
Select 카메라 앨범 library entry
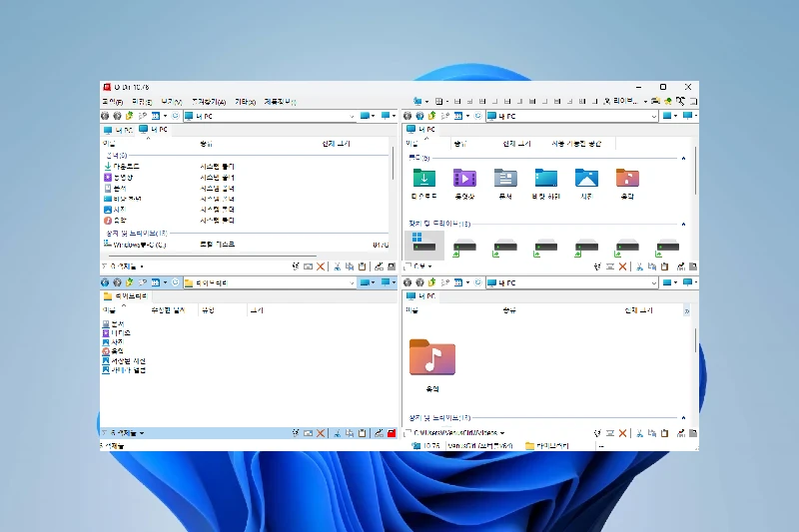[124, 370]
